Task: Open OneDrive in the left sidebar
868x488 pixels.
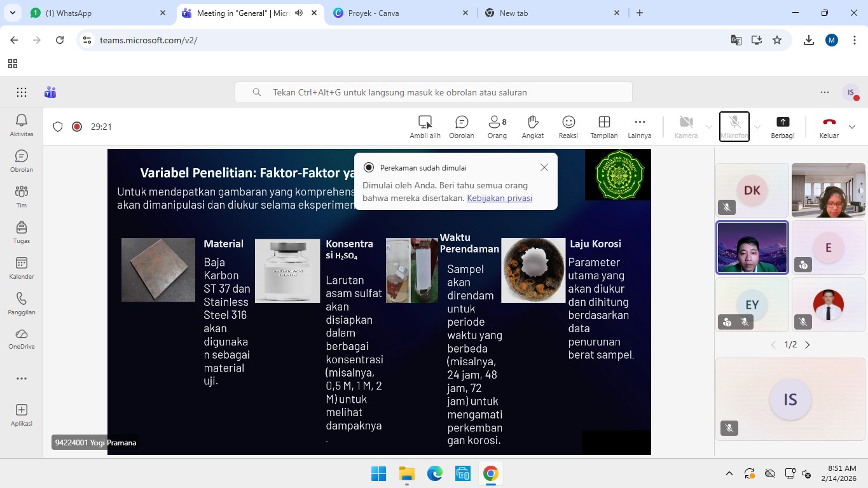Action: tap(22, 338)
